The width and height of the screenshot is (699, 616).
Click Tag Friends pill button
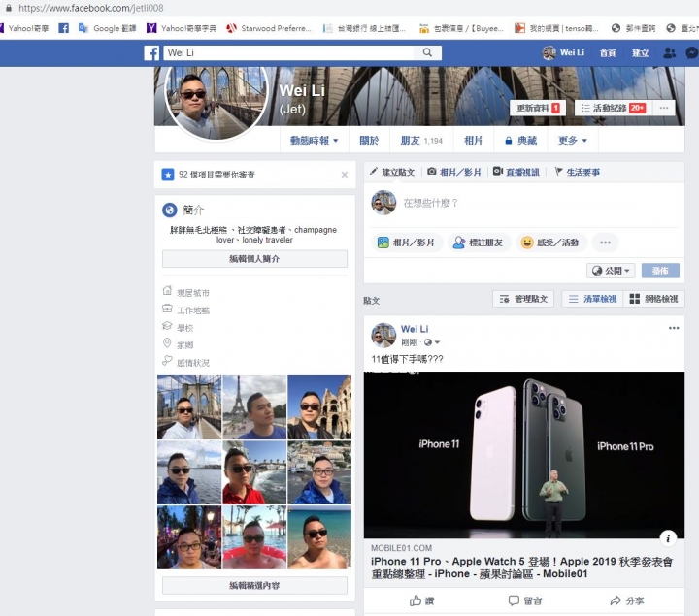479,243
